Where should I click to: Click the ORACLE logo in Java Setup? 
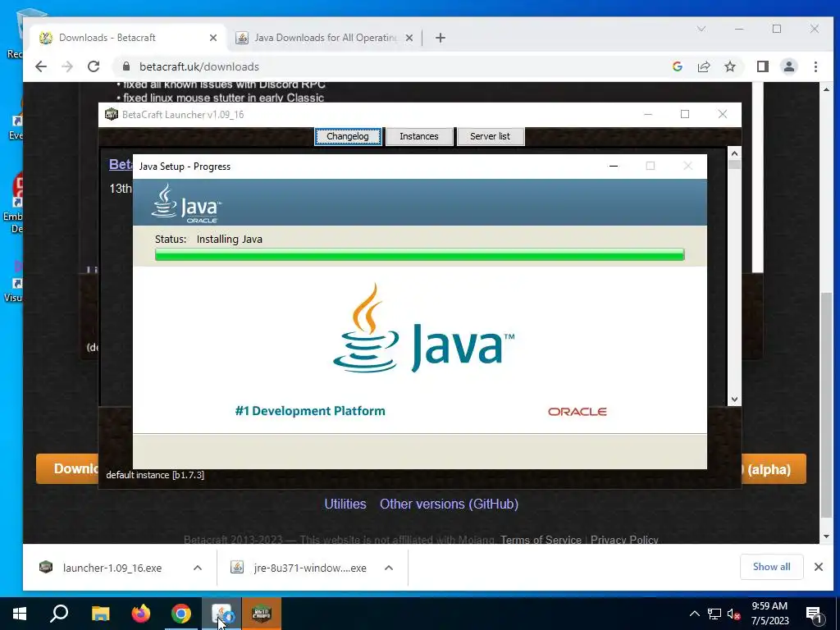point(577,412)
